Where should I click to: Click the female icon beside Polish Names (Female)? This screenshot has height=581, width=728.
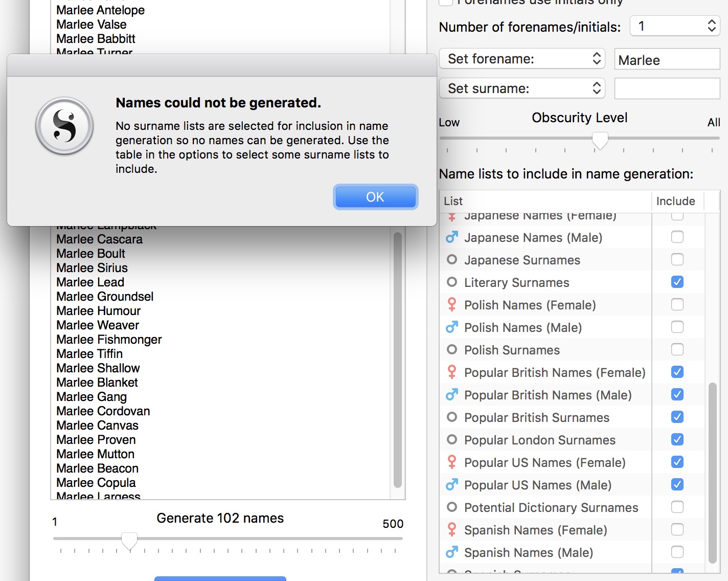pos(451,305)
